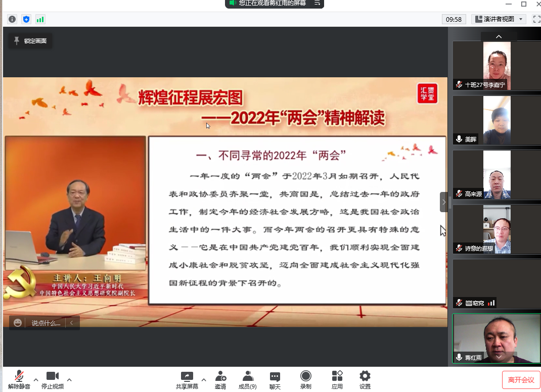
Task: Expand share options arrow beside 共享屏幕
Action: 204,380
